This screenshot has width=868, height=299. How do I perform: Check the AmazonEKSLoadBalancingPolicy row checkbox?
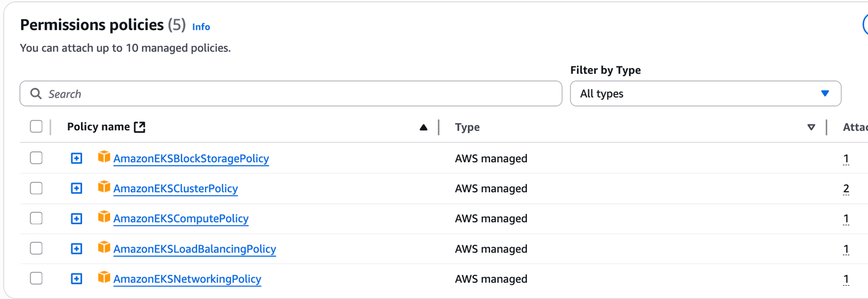point(36,248)
